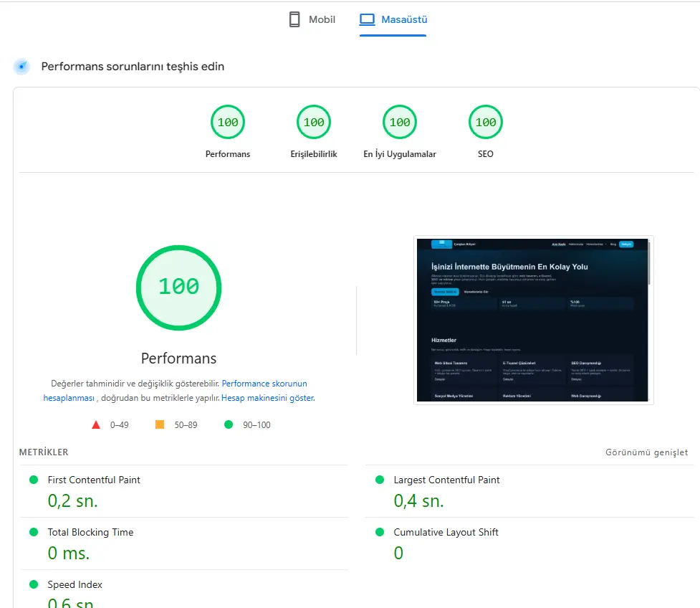Click green dot beside Largest Contentful Paint
The width and height of the screenshot is (700, 608).
pos(380,480)
